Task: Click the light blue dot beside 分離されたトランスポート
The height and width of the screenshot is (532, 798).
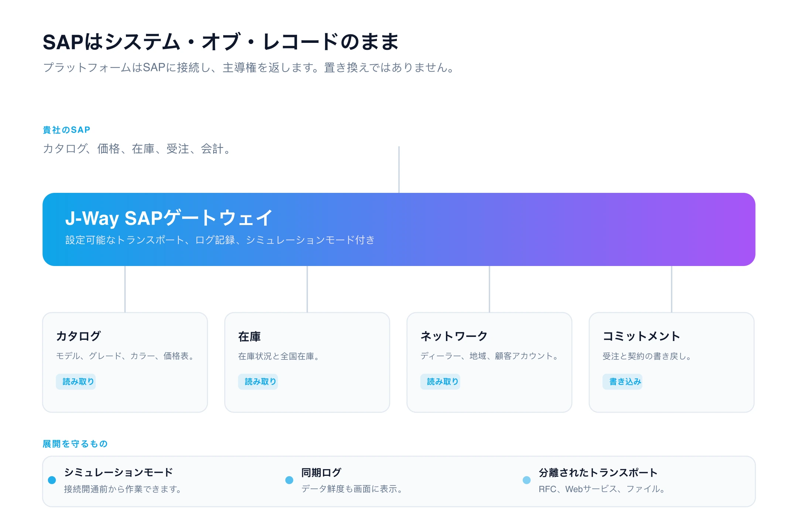Action: [x=527, y=480]
